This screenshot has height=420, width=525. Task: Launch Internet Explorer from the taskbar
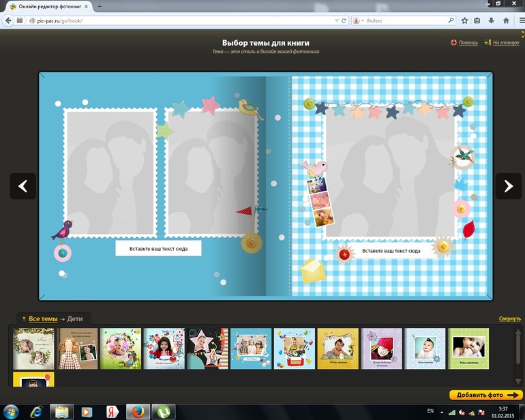pos(35,411)
